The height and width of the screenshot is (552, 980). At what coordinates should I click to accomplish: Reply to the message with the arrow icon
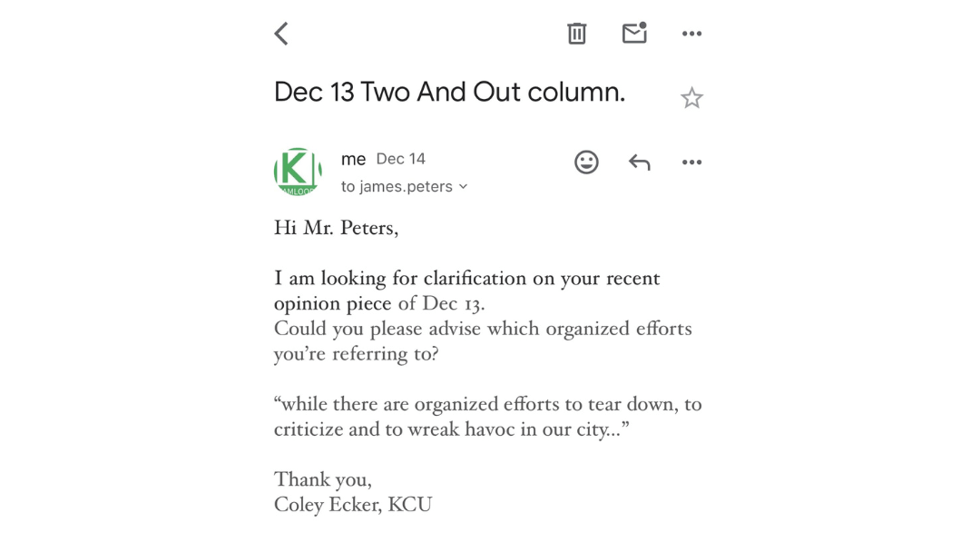click(639, 163)
